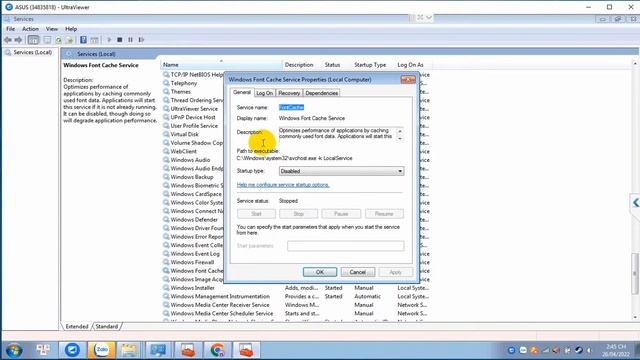This screenshot has width=640, height=360.
Task: Click the dialog's Pause button
Action: click(x=341, y=213)
